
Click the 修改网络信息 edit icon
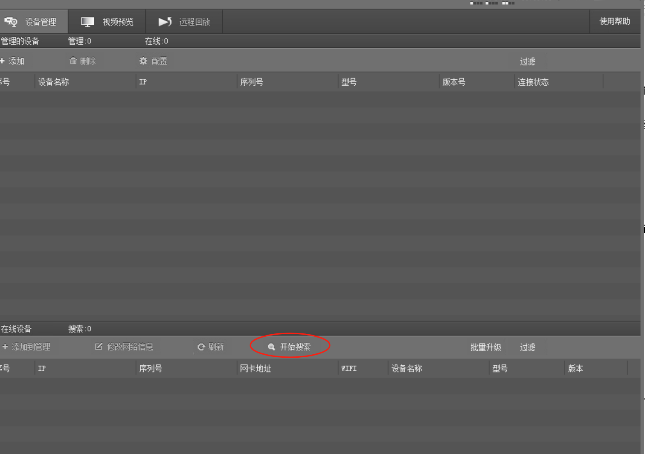click(x=98, y=347)
